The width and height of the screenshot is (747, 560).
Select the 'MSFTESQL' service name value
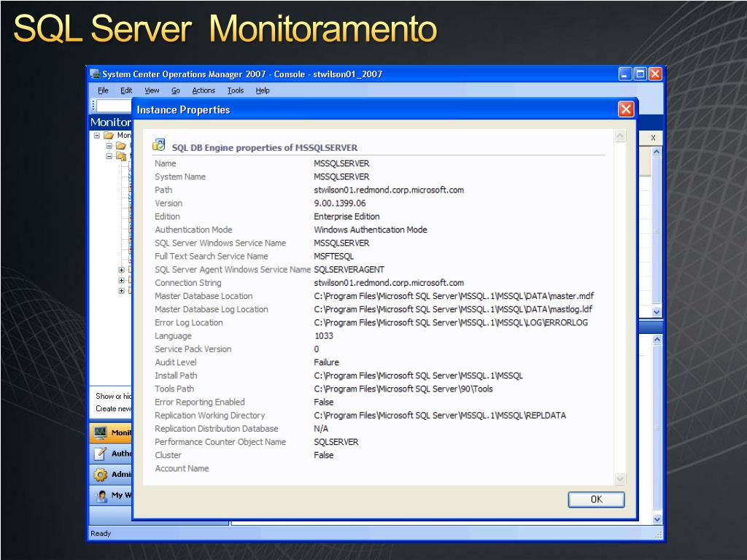coord(333,256)
